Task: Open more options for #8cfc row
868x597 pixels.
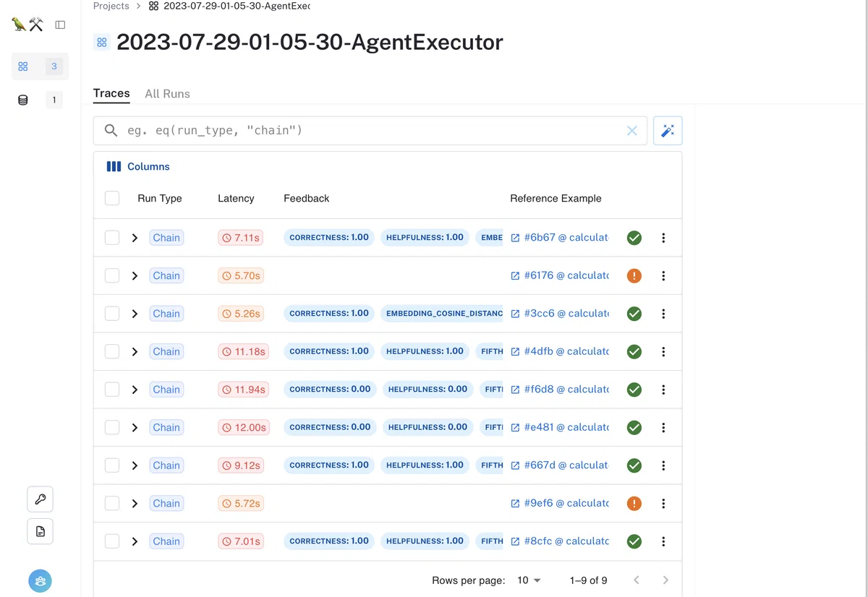Action: point(663,541)
